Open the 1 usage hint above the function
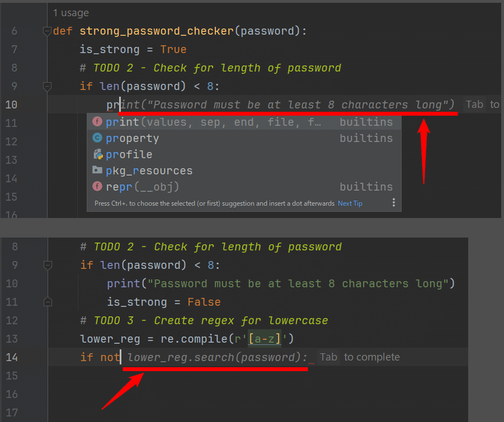This screenshot has width=504, height=422. [x=71, y=12]
